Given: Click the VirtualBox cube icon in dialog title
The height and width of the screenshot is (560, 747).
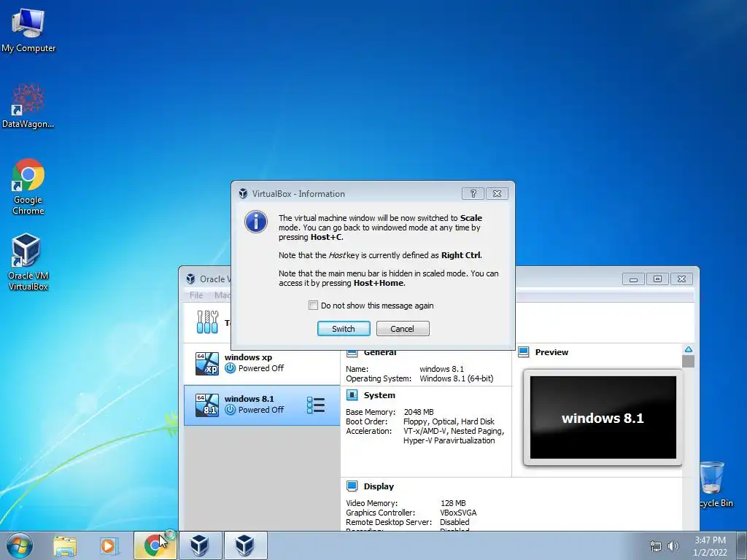Looking at the screenshot, I should click(243, 193).
